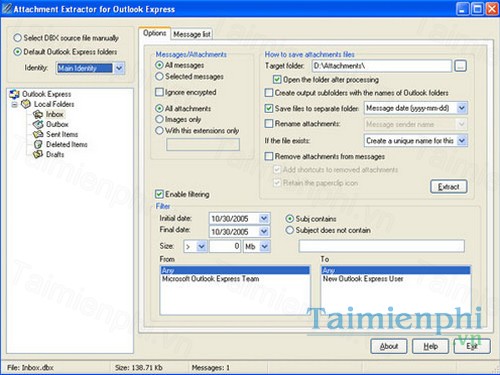The height and width of the screenshot is (375, 500).
Task: Click the Size value field
Action: 225,246
